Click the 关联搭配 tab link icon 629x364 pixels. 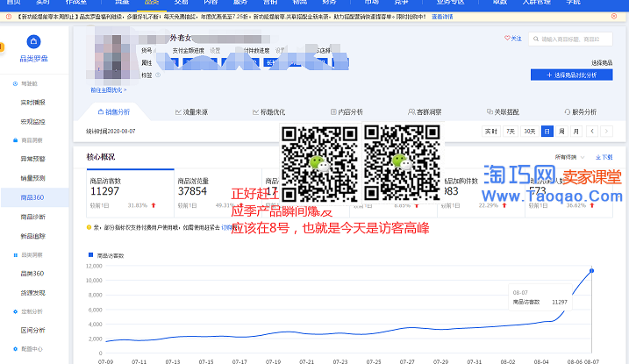coord(490,112)
